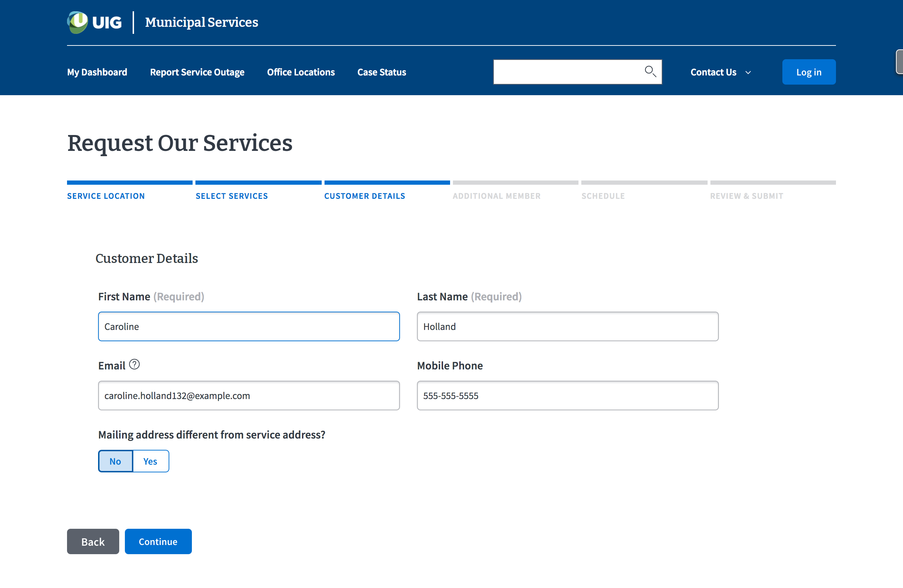The image size is (903, 588).
Task: Expand the Contact Us dropdown
Action: (720, 72)
